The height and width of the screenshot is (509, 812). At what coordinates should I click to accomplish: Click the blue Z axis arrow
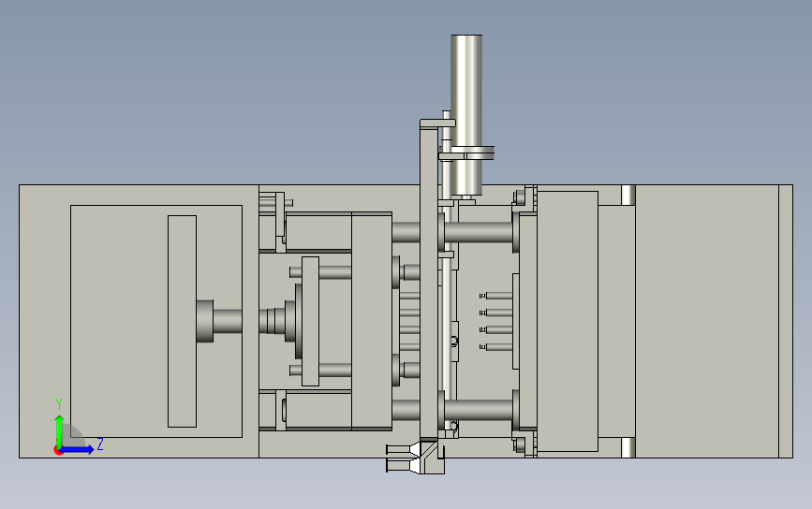point(78,449)
